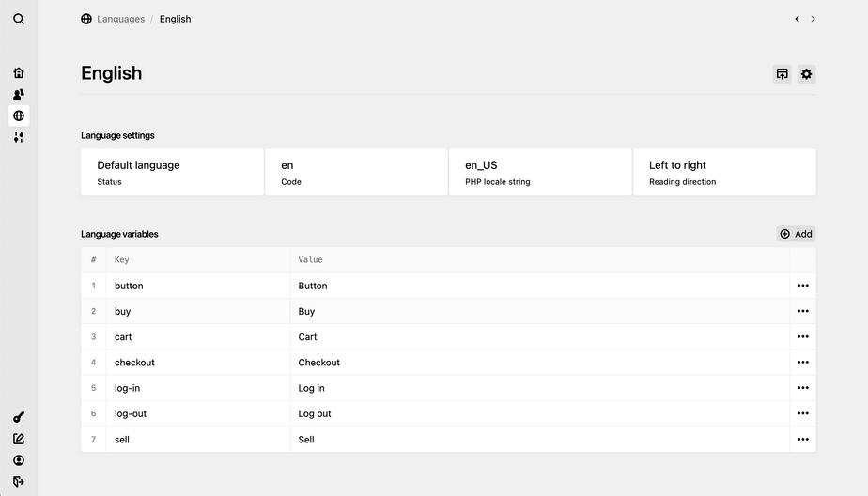Click the Default language status card
Image resolution: width=868 pixels, height=496 pixels.
[x=172, y=172]
